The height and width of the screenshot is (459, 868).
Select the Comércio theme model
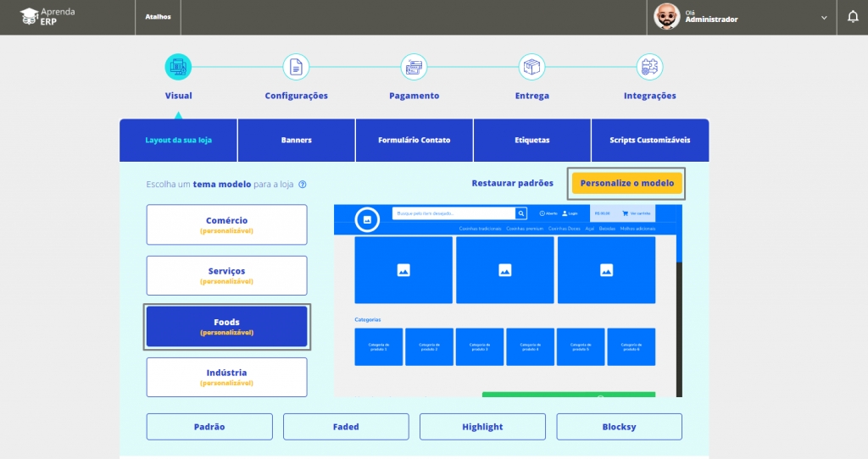click(226, 224)
